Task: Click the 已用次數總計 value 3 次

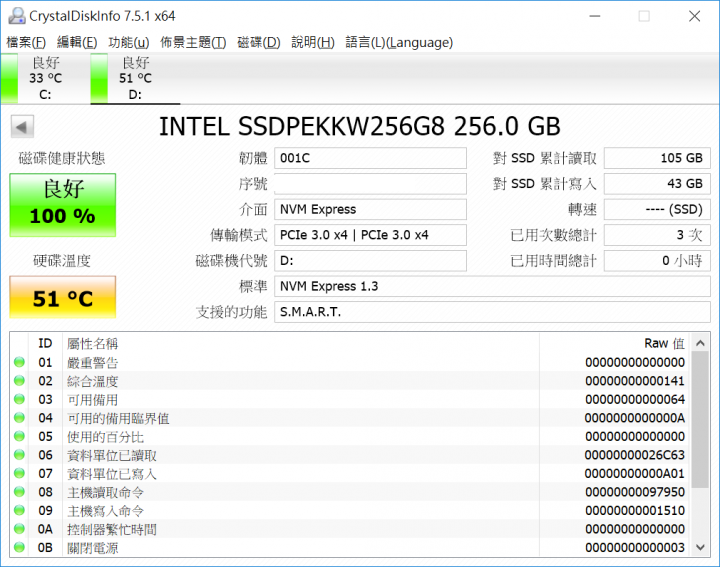Action: (x=657, y=235)
